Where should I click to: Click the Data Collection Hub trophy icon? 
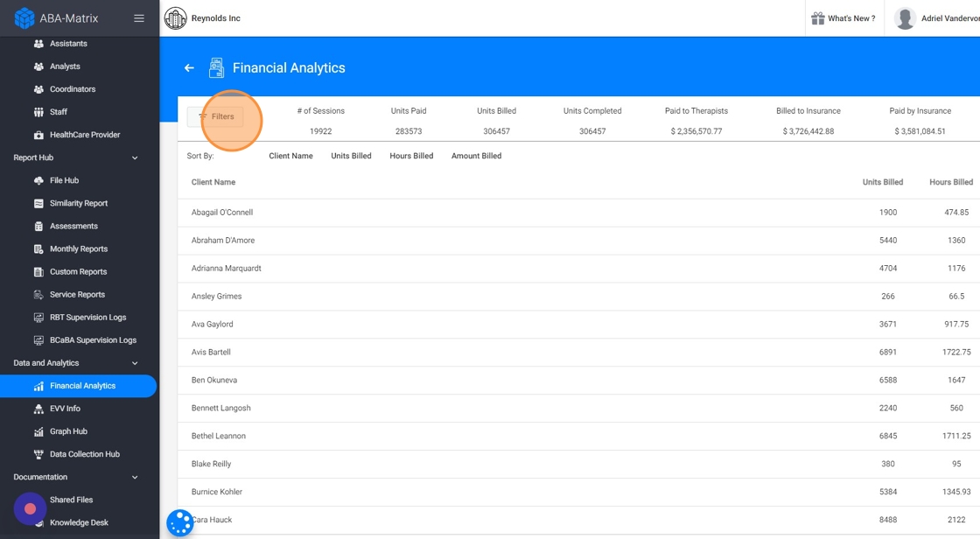(38, 455)
